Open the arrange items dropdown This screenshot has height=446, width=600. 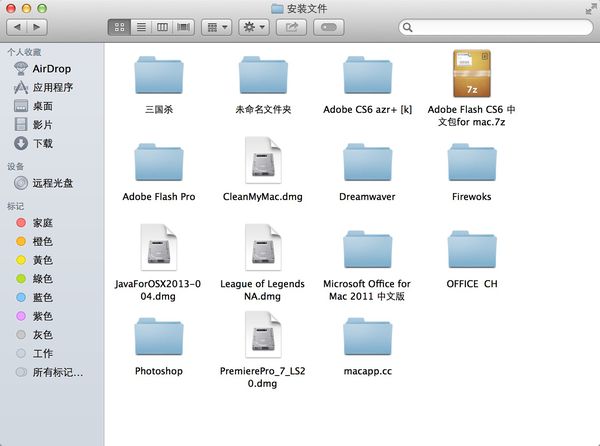(217, 27)
